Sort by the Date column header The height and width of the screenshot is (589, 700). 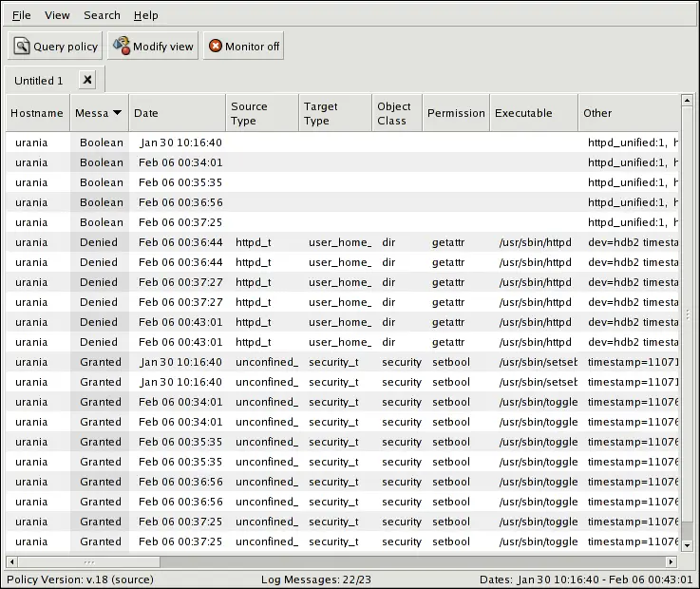click(177, 113)
